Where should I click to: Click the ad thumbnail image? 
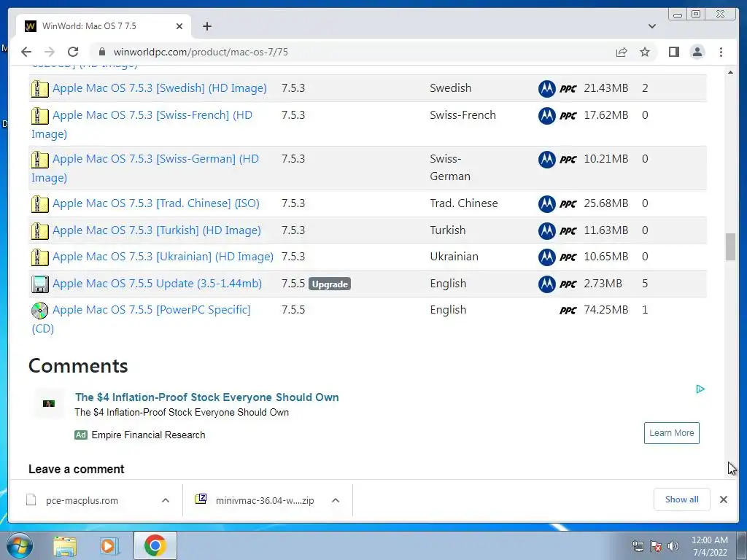click(49, 404)
